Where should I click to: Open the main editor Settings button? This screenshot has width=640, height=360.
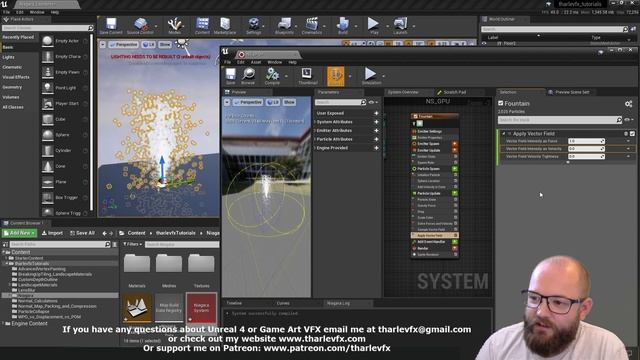[253, 26]
